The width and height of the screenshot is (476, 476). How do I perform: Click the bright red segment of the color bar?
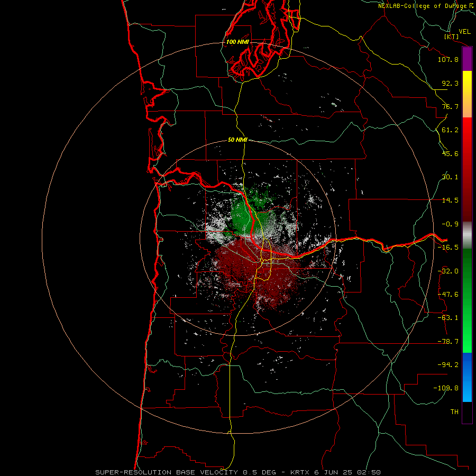pos(467,143)
